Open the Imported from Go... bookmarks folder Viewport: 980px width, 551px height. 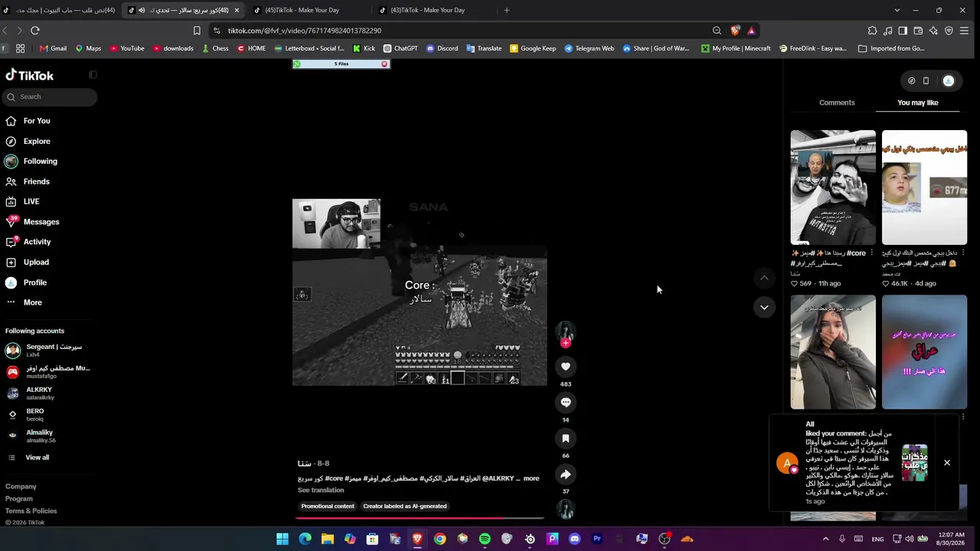tap(891, 48)
